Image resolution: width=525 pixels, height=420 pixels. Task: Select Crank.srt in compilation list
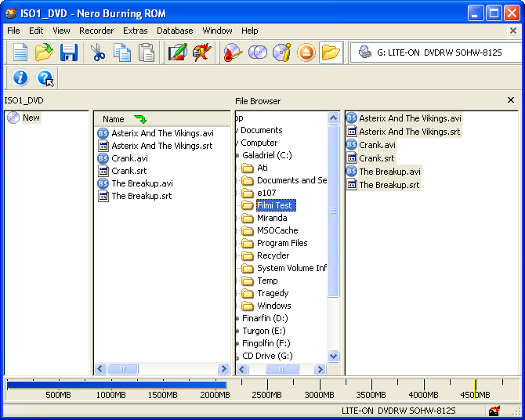(122, 171)
